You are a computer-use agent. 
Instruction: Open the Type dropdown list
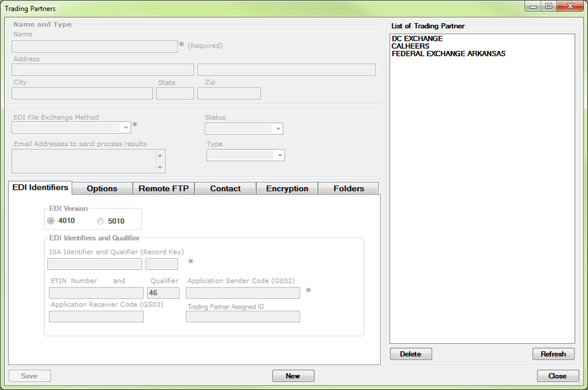pyautogui.click(x=279, y=155)
